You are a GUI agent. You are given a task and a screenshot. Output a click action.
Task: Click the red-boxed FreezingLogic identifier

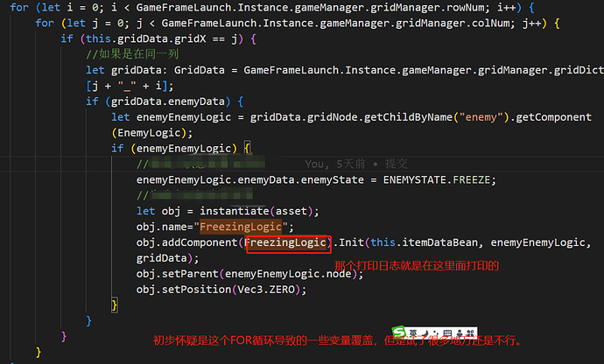click(x=285, y=242)
